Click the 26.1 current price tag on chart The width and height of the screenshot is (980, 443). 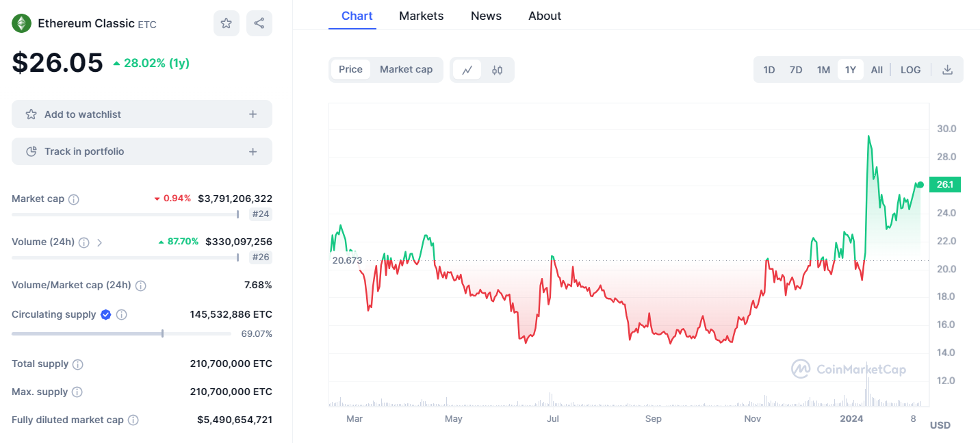pos(945,185)
